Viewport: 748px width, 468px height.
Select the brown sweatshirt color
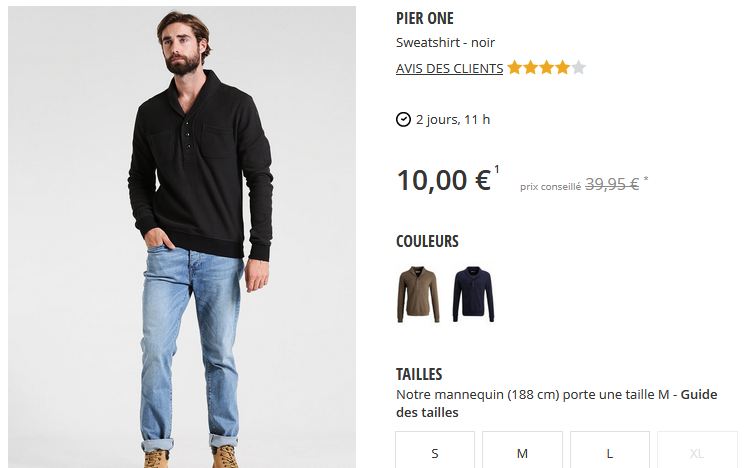tap(417, 294)
